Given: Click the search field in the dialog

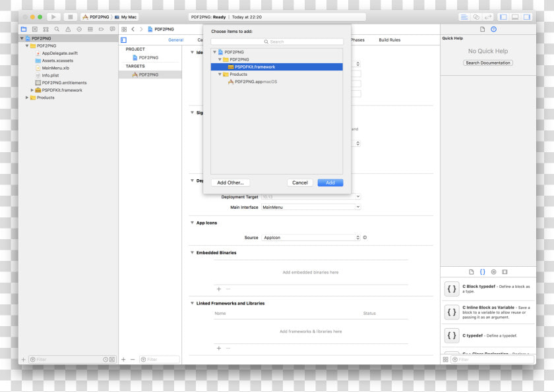Looking at the screenshot, I should pyautogui.click(x=276, y=42).
